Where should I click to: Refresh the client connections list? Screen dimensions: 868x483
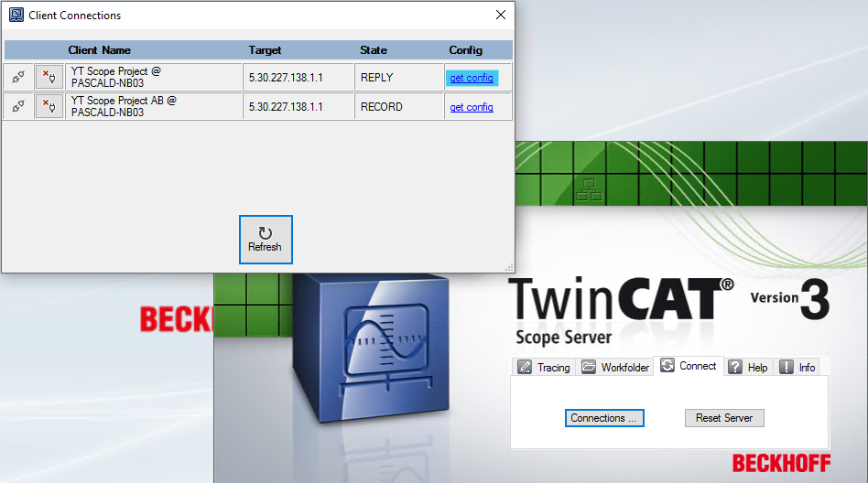point(266,240)
